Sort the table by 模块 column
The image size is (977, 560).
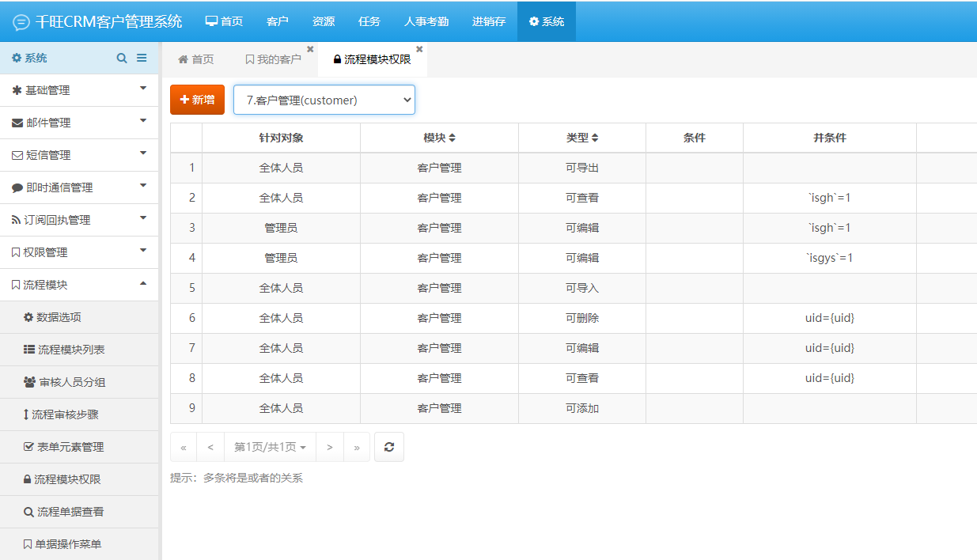pos(439,138)
